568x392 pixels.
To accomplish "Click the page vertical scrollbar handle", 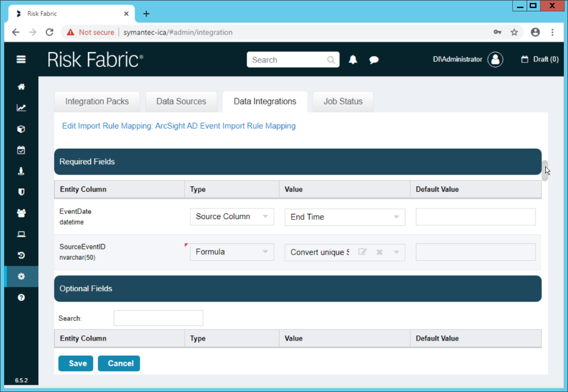I will 545,170.
